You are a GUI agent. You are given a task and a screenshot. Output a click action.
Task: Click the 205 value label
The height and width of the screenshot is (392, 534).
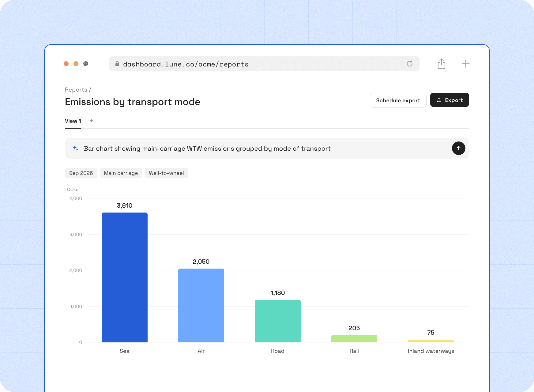354,328
